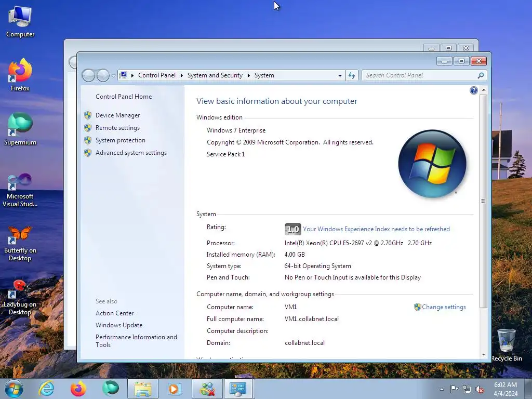Select the Ladybug on Desktop shortcut

(20, 298)
